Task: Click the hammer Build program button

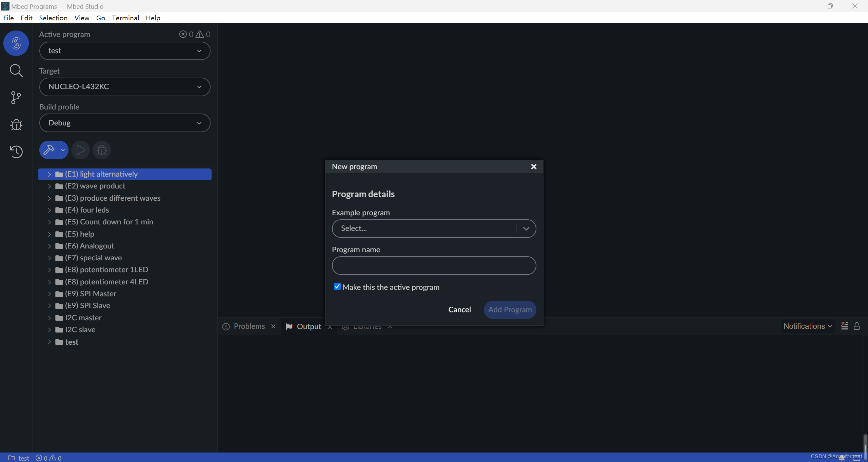Action: coord(48,150)
